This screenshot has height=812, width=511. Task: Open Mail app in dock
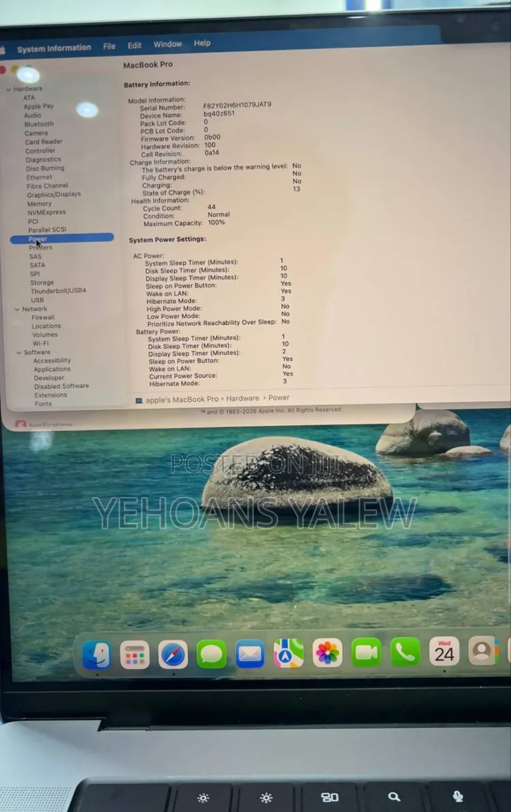coord(250,654)
